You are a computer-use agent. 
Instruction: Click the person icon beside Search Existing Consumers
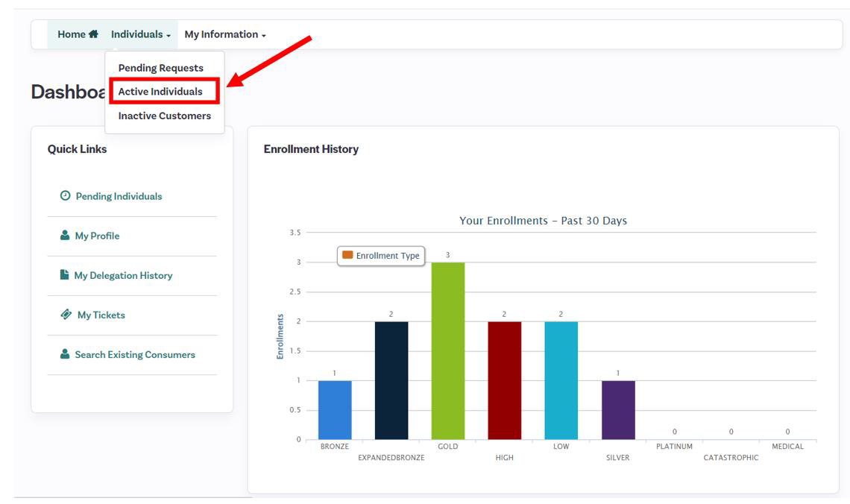coord(65,355)
